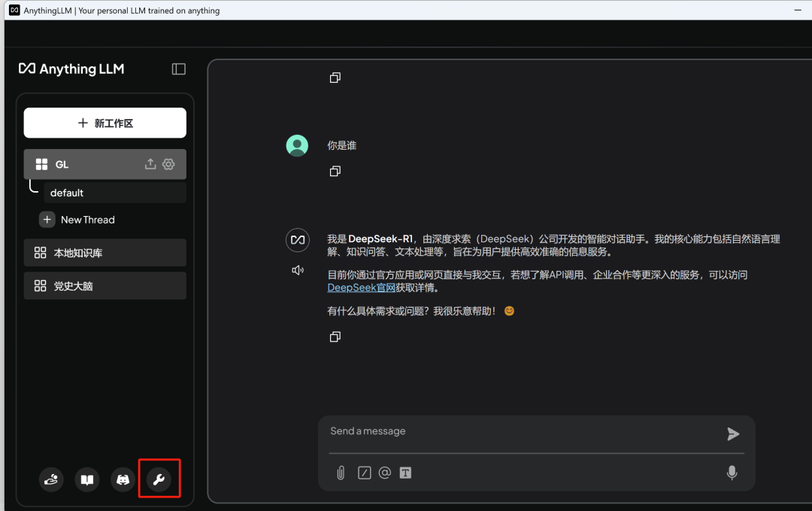Open the 本地知识库 workspace

(x=105, y=253)
